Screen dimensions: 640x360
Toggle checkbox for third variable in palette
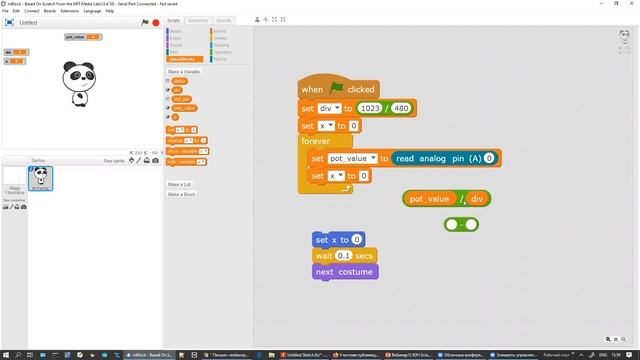[168, 99]
